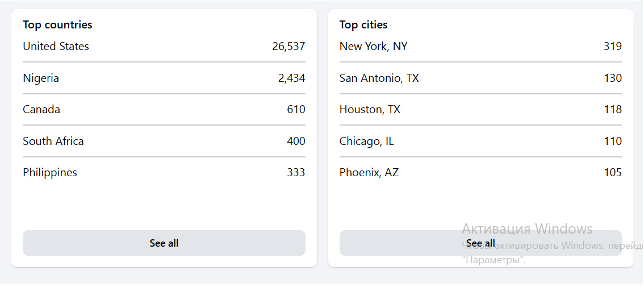
Task: Click the 105 Phoenix count
Action: coord(613,172)
